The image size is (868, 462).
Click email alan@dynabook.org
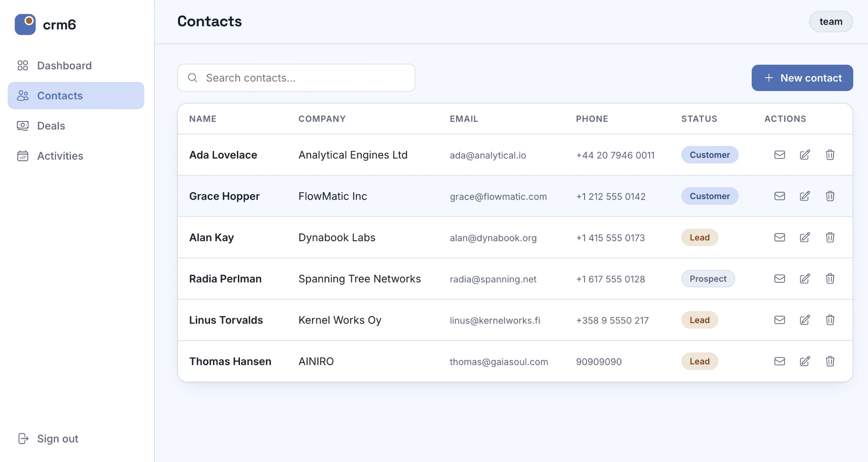pos(493,238)
